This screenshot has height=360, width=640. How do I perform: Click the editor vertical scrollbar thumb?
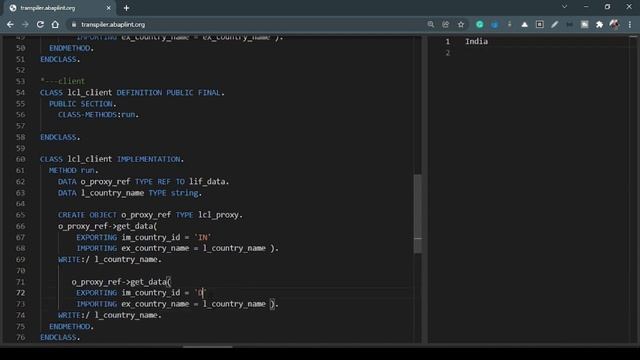pos(418,213)
